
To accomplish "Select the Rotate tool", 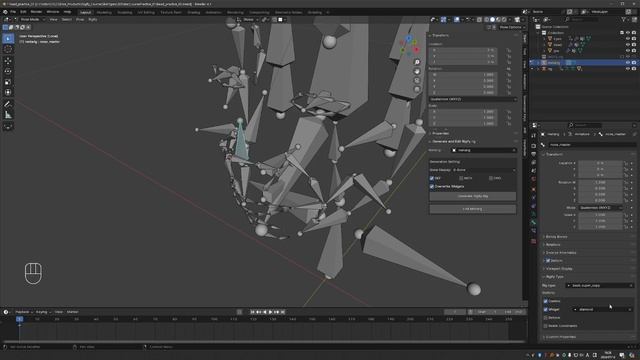I will [8, 71].
